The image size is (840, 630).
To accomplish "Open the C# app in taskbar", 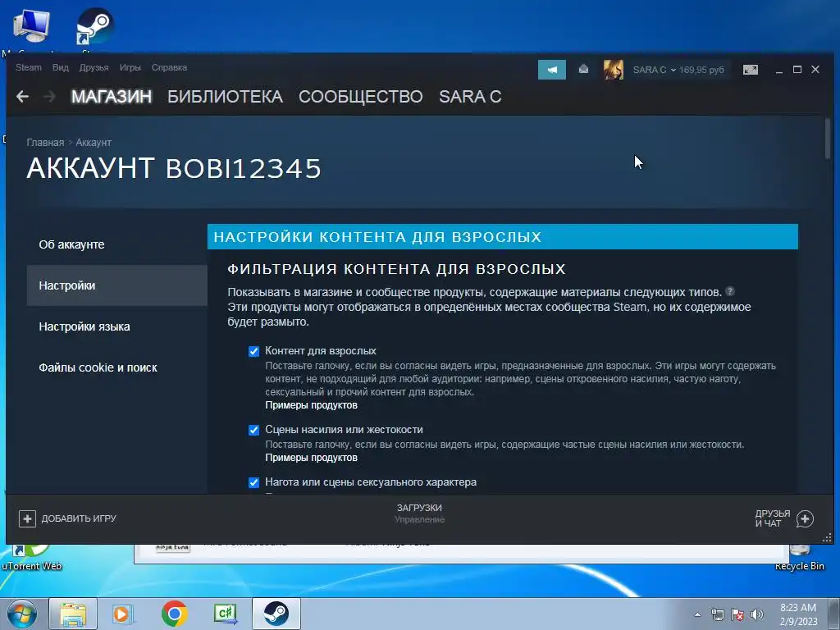I will coord(226,614).
